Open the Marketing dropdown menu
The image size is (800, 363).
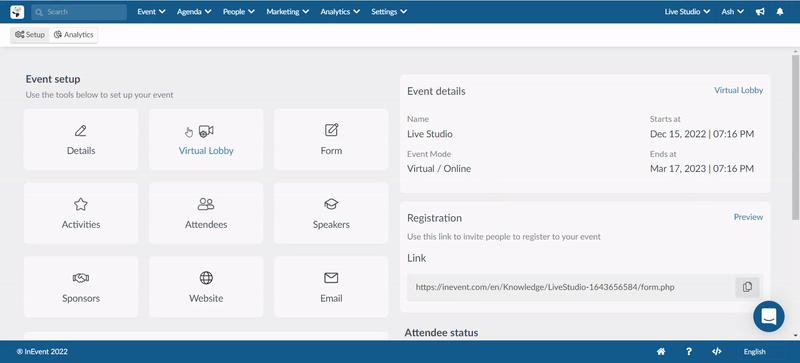coord(288,12)
